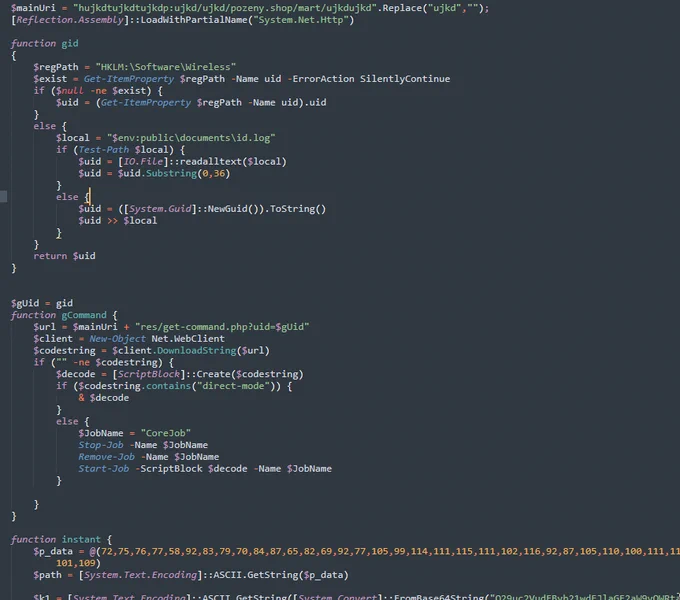Viewport: 680px width, 600px height.
Task: Click the Remove-Job cmdlet
Action: [106, 457]
